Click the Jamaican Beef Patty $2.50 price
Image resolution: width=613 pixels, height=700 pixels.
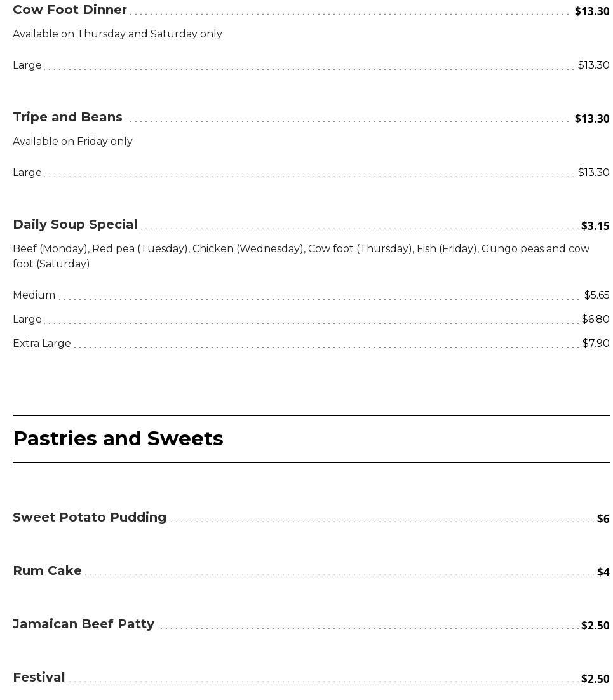point(595,626)
